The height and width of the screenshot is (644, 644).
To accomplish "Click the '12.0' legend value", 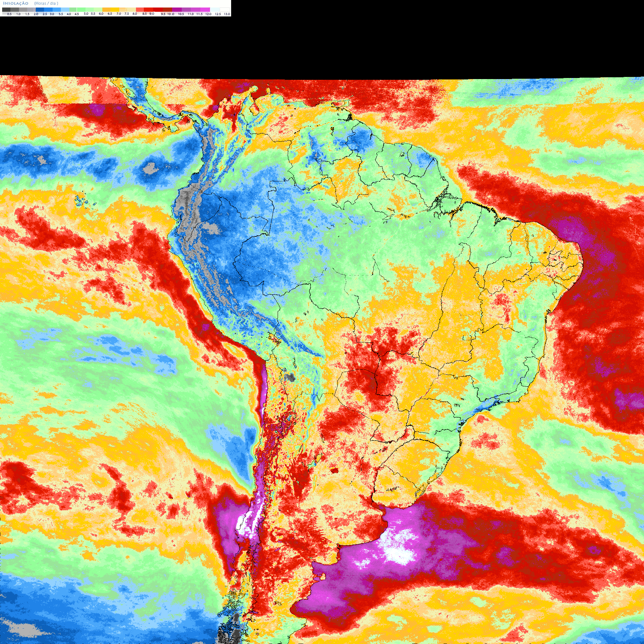I will click(x=208, y=14).
